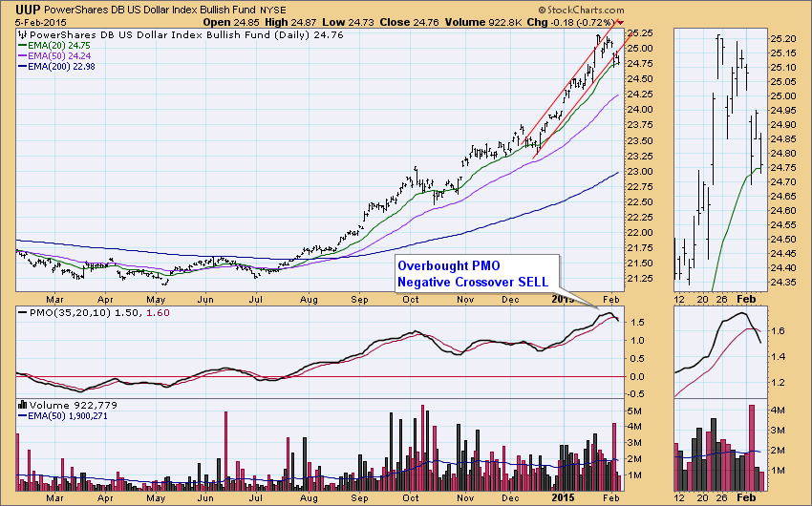Select the Volume 922.8K header value
812x506 pixels.
[482, 22]
